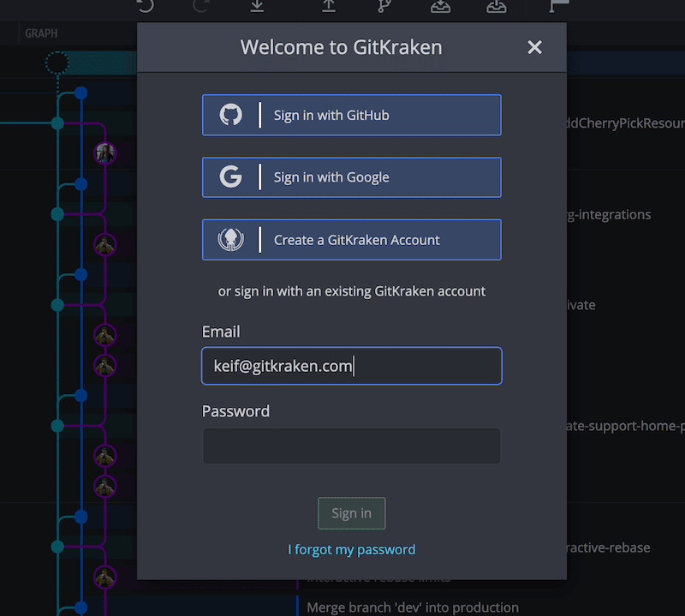Click the Undo icon in toolbar
The width and height of the screenshot is (685, 616).
[146, 6]
